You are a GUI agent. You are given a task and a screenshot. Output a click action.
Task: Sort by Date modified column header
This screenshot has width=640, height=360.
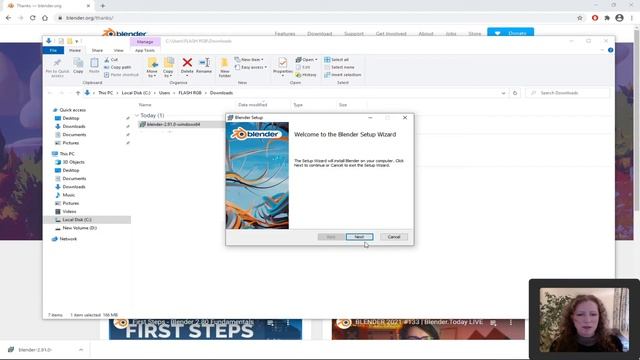tap(252, 105)
